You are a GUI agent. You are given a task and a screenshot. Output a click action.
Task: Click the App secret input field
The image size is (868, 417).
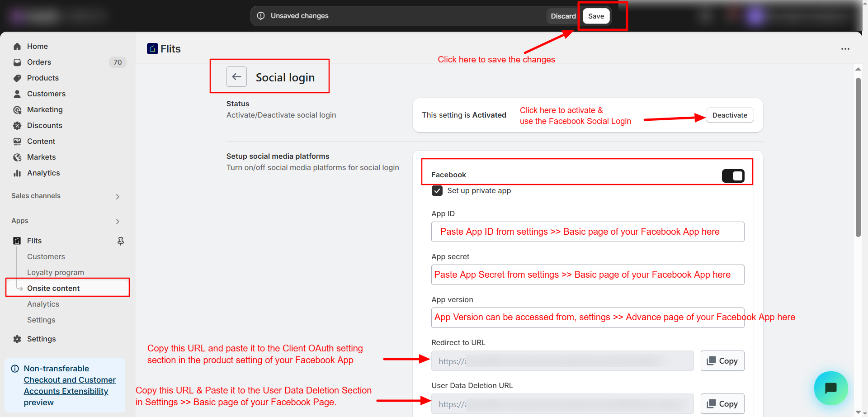point(588,275)
